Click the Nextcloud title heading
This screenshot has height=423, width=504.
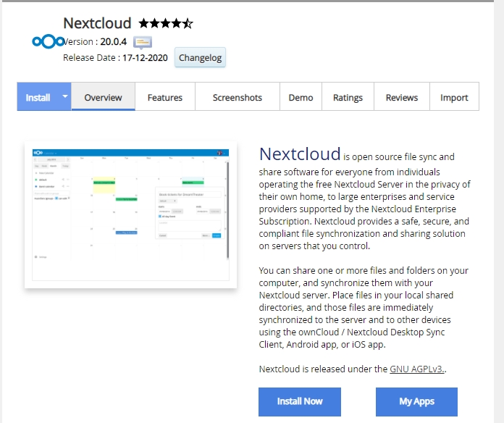coord(97,23)
